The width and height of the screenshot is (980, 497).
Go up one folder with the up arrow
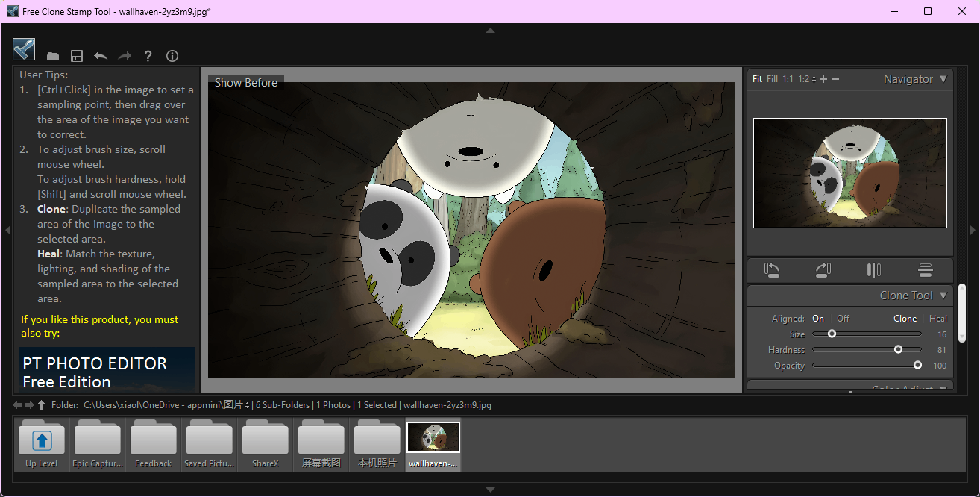42,404
